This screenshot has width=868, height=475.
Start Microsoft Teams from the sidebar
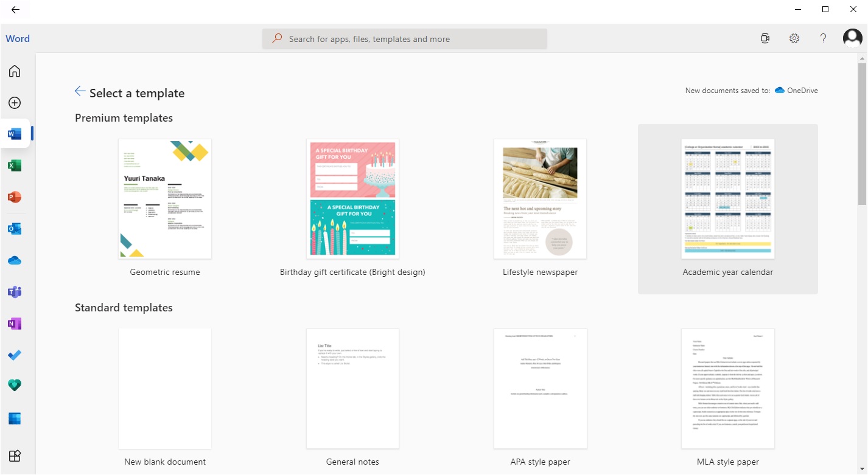click(14, 291)
